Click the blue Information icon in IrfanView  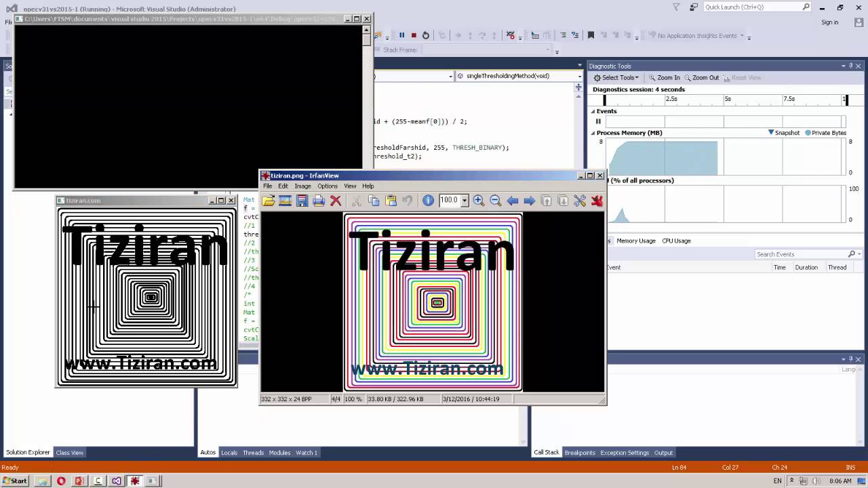point(428,201)
